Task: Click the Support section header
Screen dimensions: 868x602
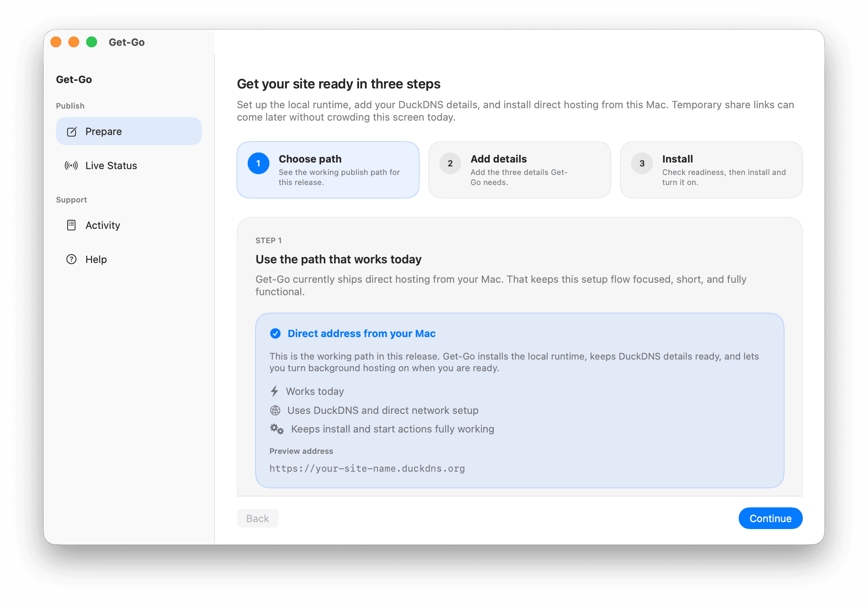Action: coord(71,200)
